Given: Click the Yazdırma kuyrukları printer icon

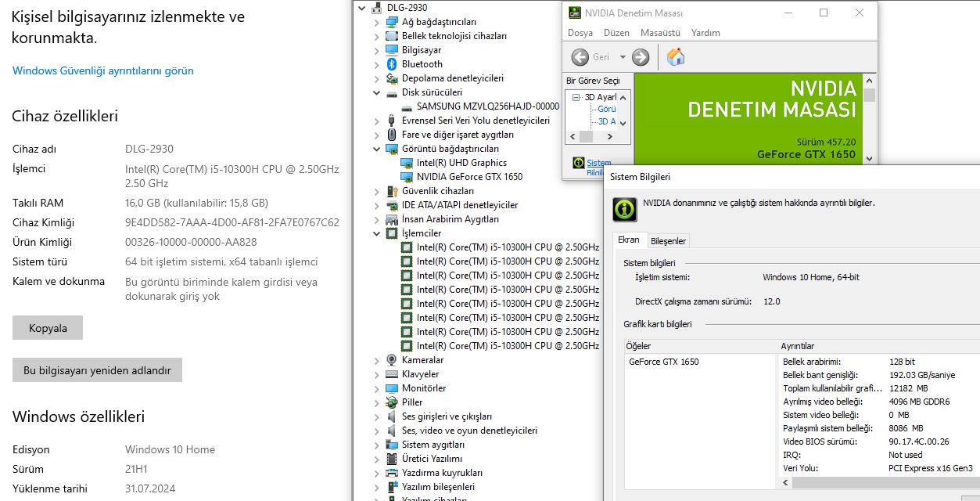Looking at the screenshot, I should click(x=392, y=473).
